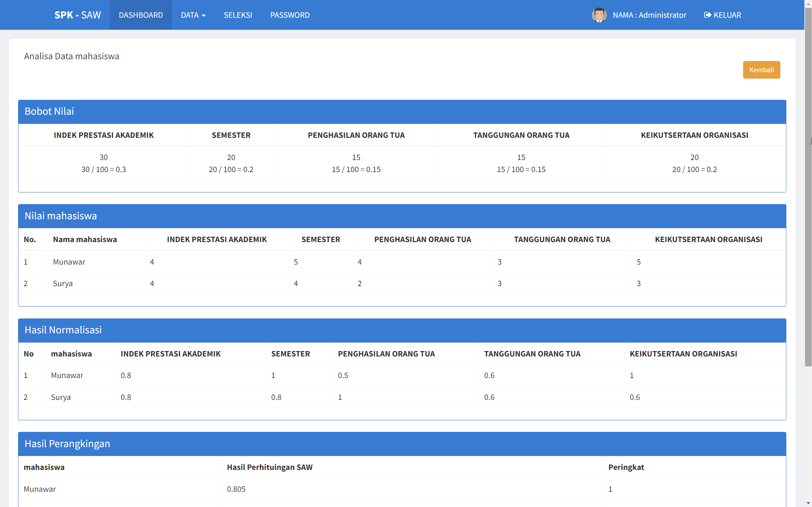Screen dimensions: 812x507
Task: Open the DATA dropdown menu
Action: pos(193,15)
